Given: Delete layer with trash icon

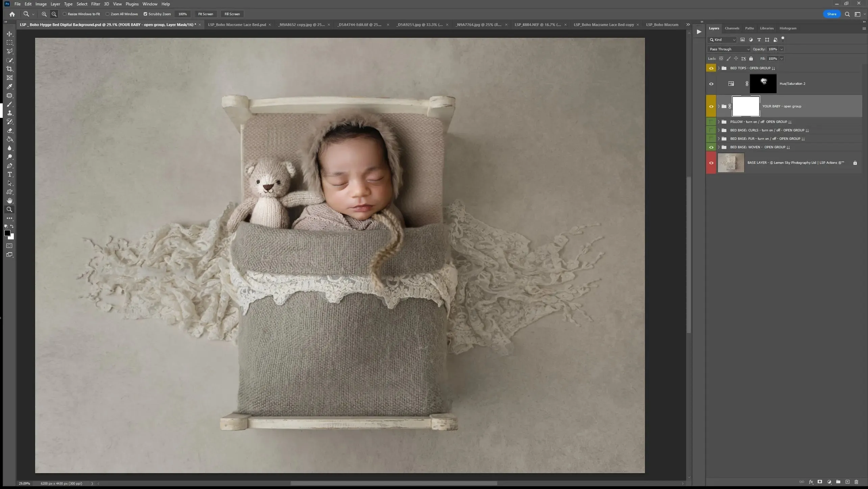Looking at the screenshot, I should pos(856,482).
